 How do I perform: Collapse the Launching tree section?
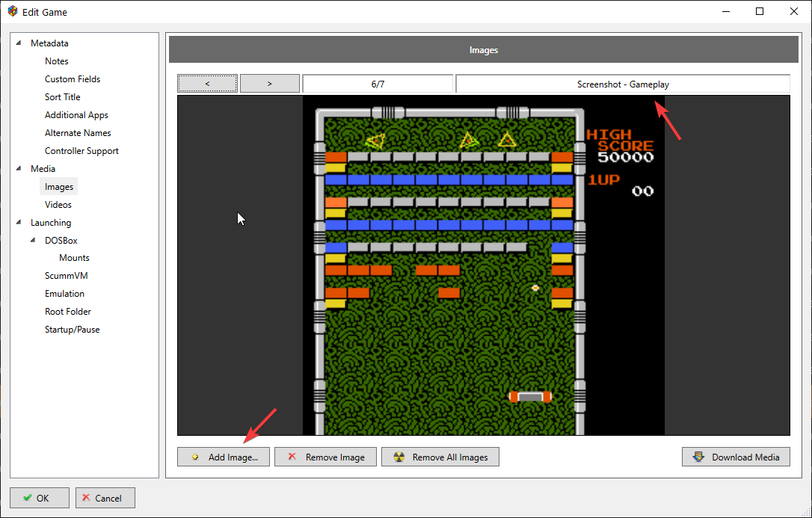19,222
